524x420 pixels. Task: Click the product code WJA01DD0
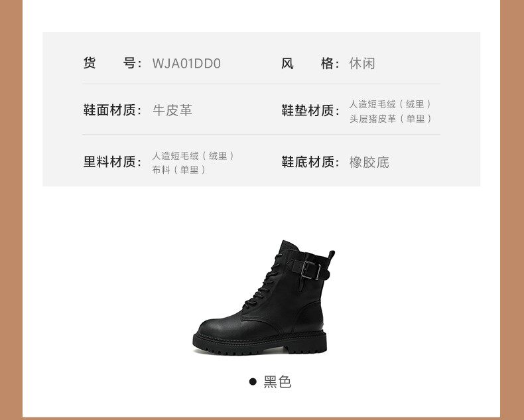(186, 64)
